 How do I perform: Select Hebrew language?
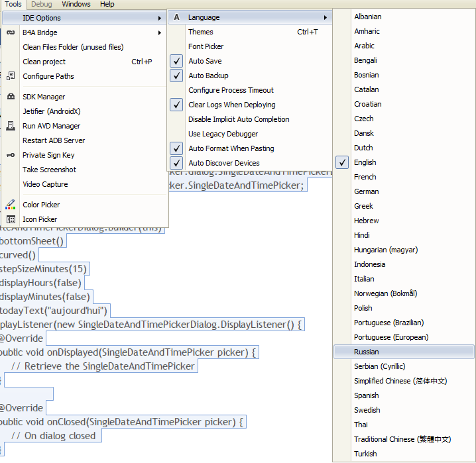click(367, 221)
